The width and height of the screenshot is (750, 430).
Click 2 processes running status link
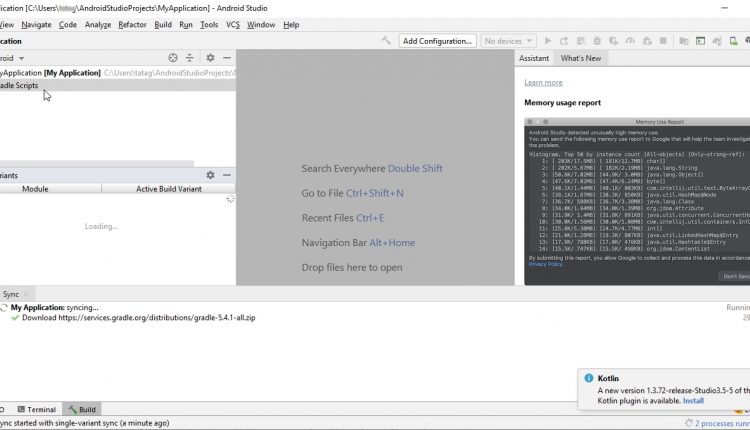pos(722,423)
